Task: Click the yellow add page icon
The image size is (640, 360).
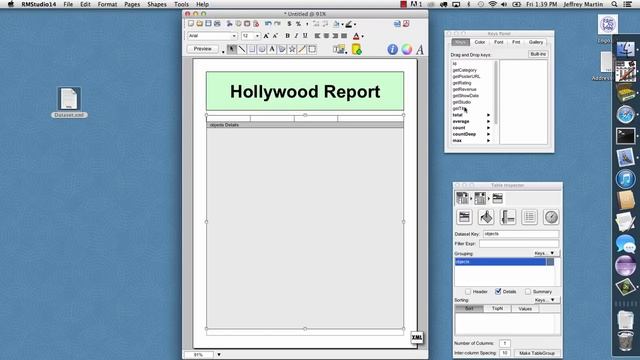Action: click(x=356, y=49)
